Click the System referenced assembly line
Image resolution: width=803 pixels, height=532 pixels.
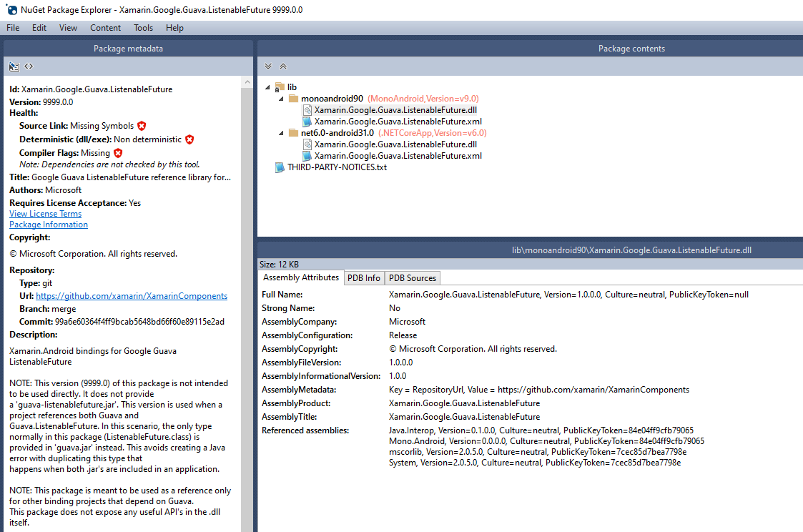(535, 463)
